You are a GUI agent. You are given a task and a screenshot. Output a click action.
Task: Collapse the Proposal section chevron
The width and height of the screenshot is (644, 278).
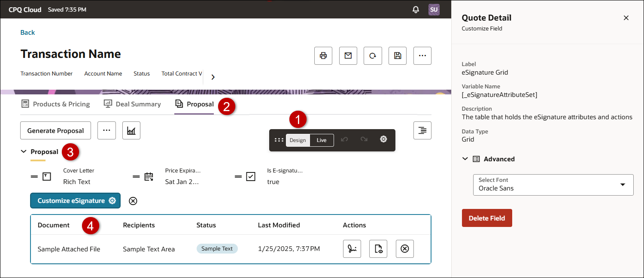point(24,151)
